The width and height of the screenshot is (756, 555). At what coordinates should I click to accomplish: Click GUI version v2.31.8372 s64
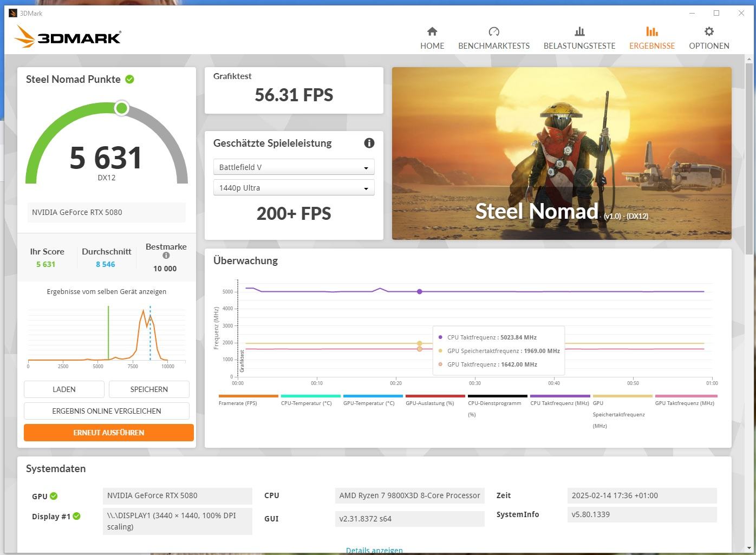point(409,519)
